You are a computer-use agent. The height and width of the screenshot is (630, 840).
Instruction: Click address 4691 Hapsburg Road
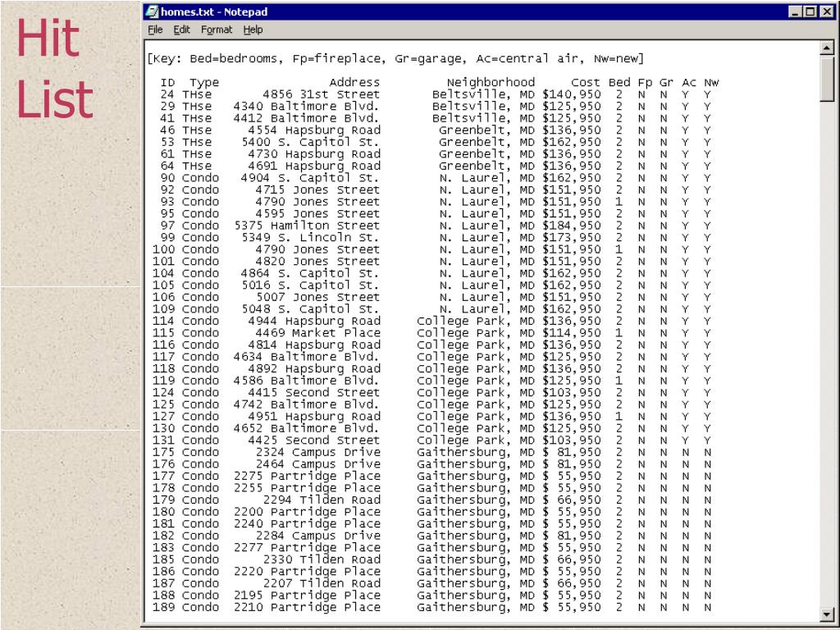314,166
